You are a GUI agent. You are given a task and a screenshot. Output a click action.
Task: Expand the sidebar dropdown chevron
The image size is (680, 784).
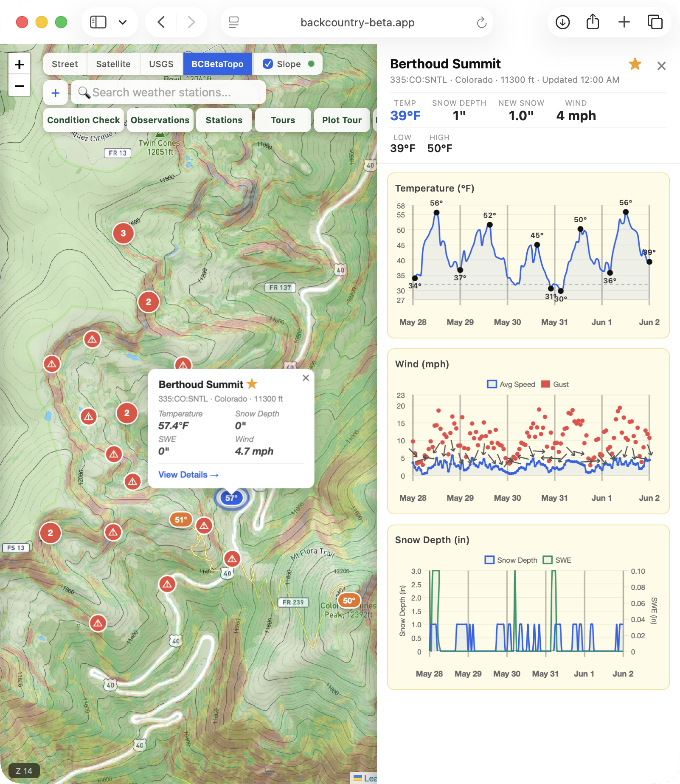click(123, 22)
